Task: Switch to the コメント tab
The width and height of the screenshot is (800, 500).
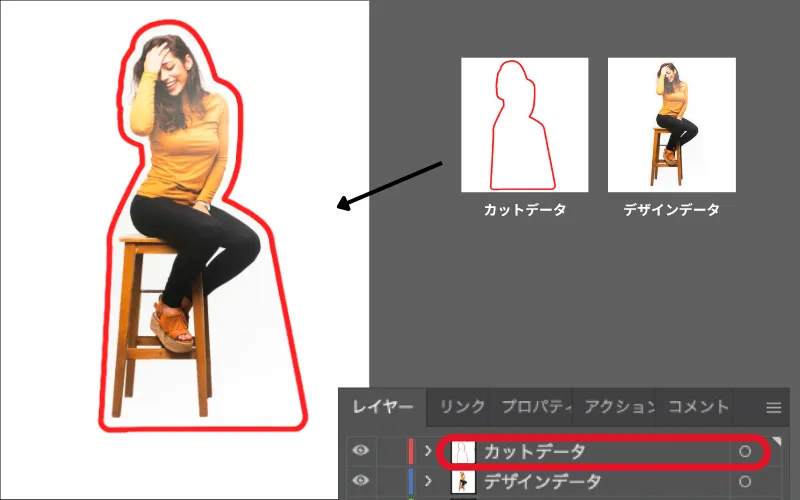Action: (698, 407)
